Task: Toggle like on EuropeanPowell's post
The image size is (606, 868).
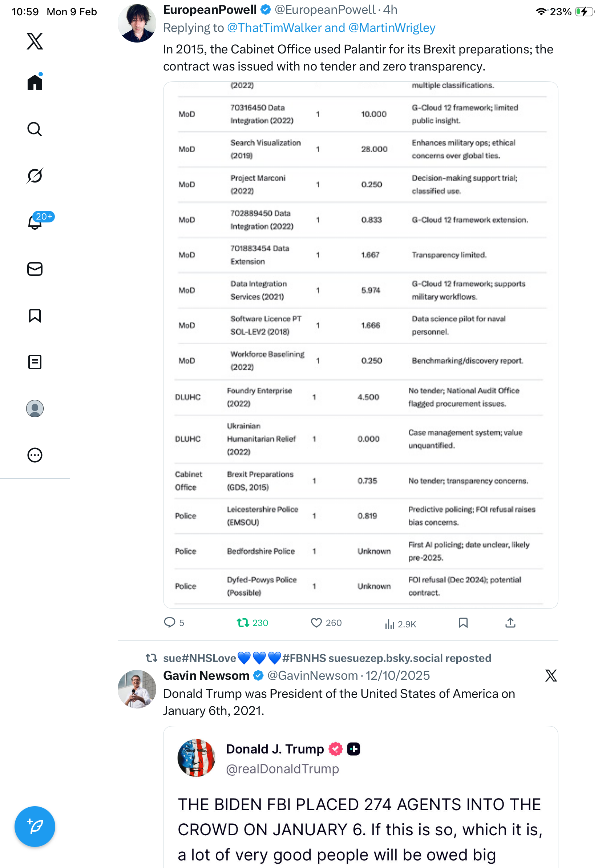Action: tap(316, 623)
